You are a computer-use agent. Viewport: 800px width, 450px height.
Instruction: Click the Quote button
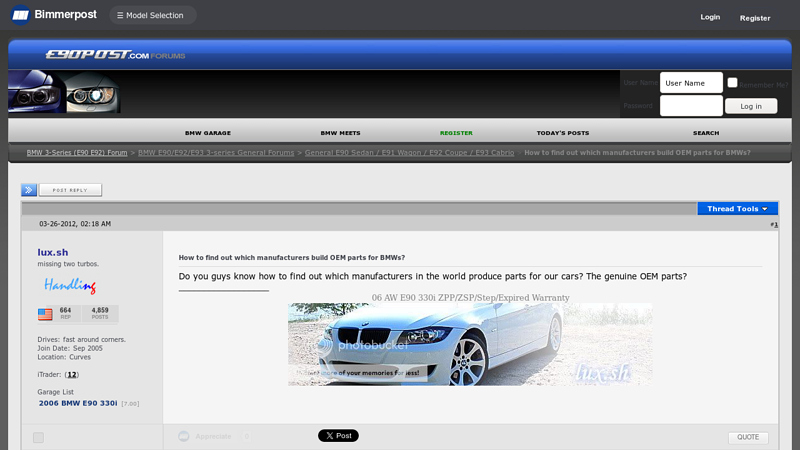point(748,437)
